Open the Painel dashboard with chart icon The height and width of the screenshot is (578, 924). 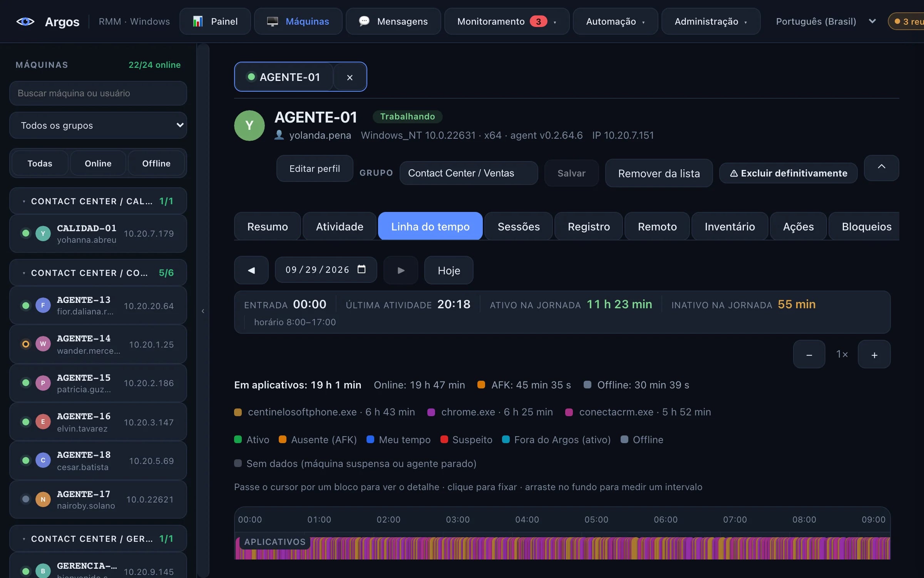pyautogui.click(x=215, y=22)
